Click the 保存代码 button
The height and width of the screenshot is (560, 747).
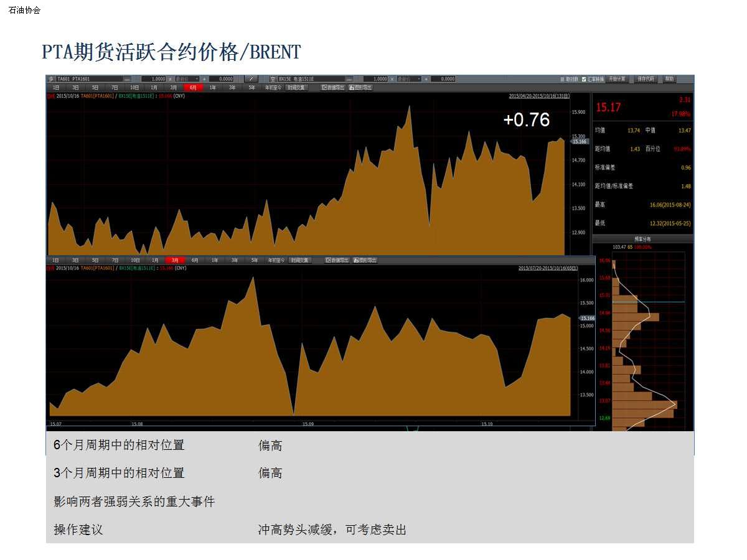point(646,79)
